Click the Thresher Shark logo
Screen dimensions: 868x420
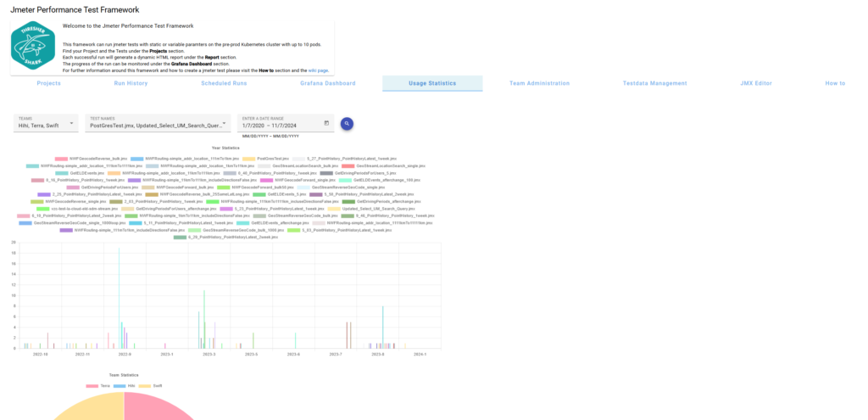(x=33, y=48)
